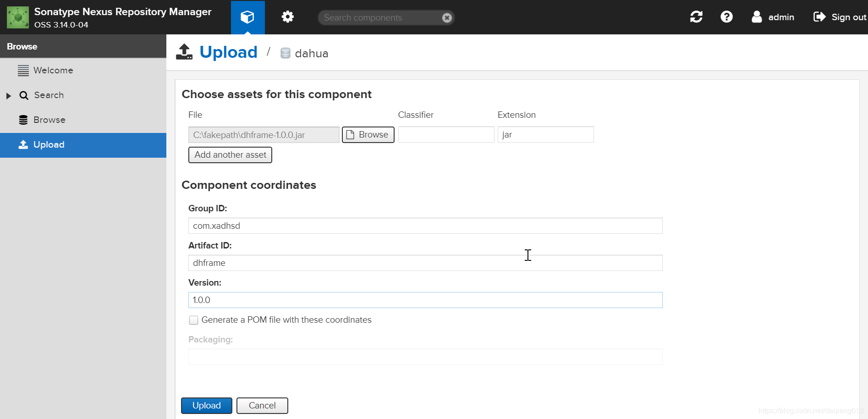Enable Generate a POM file checkbox
This screenshot has height=419, width=868.
click(x=193, y=320)
